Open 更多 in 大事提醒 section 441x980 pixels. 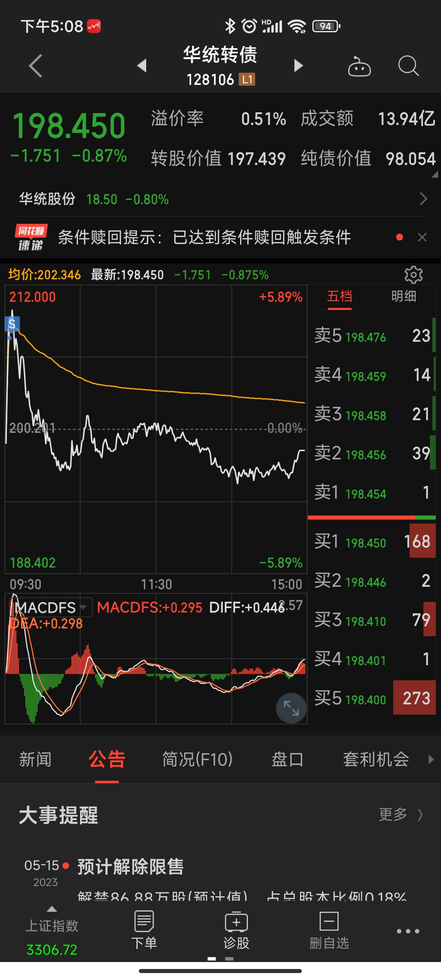coord(400,815)
